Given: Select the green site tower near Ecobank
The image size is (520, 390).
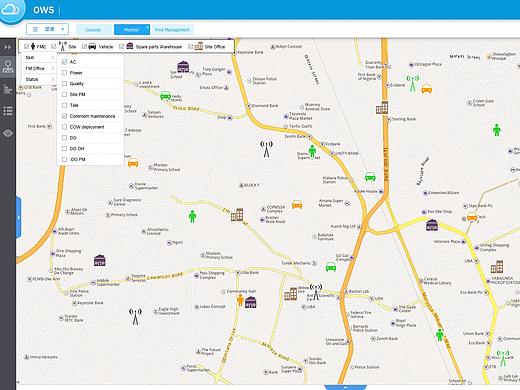Looking at the screenshot, I should 413,83.
